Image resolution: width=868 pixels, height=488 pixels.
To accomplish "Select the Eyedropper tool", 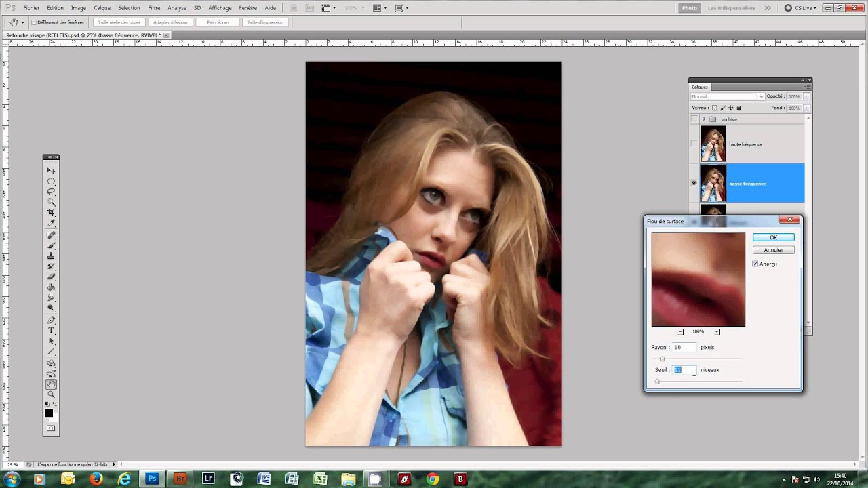I will (51, 223).
